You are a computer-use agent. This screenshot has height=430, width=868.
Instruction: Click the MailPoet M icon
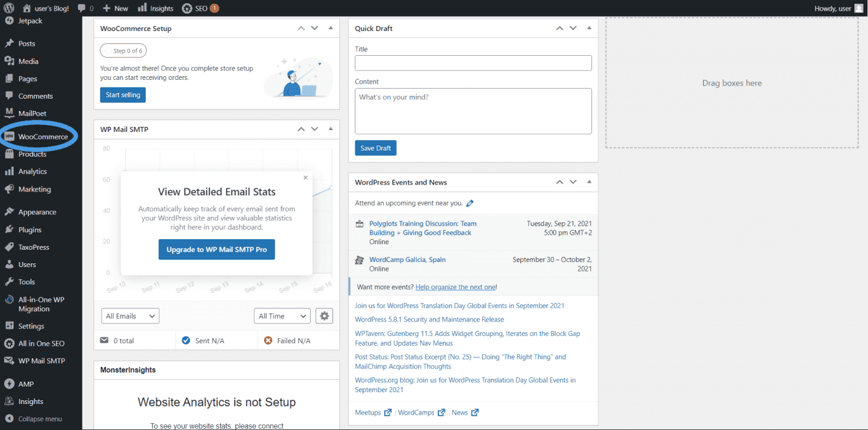[9, 113]
